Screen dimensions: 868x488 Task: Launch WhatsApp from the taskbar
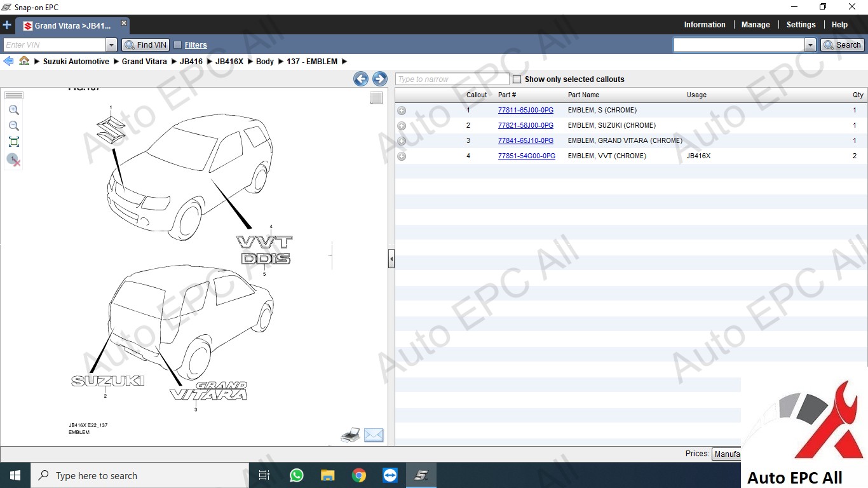[296, 475]
